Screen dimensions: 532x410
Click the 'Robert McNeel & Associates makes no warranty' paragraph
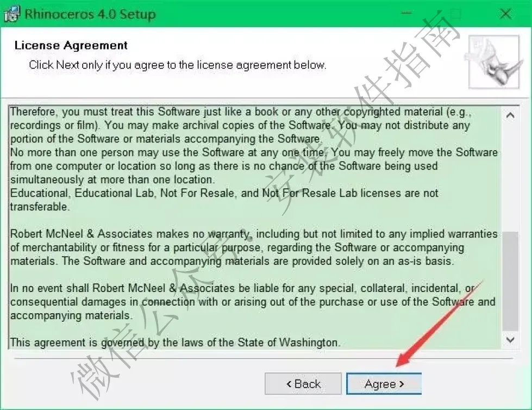click(x=254, y=247)
